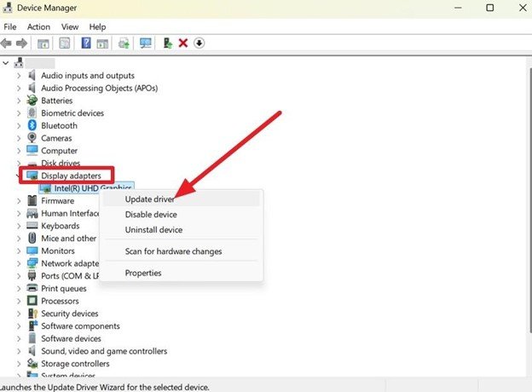Select Mice and other pointing devices item
532x392 pixels.
[x=69, y=239]
